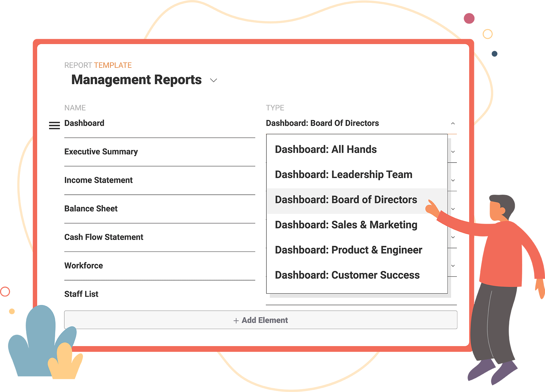Click the Workforce name field
This screenshot has width=545, height=392.
click(84, 266)
